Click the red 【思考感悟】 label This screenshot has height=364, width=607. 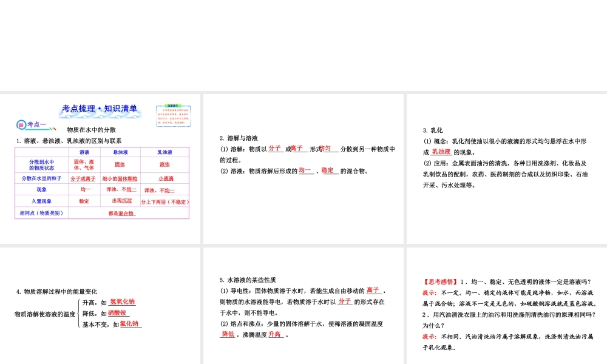click(441, 282)
